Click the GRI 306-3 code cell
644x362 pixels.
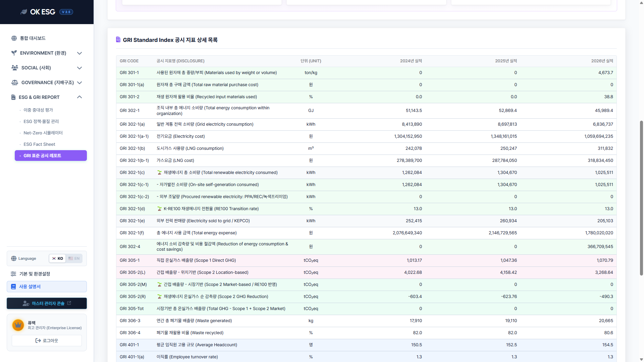coord(130,321)
